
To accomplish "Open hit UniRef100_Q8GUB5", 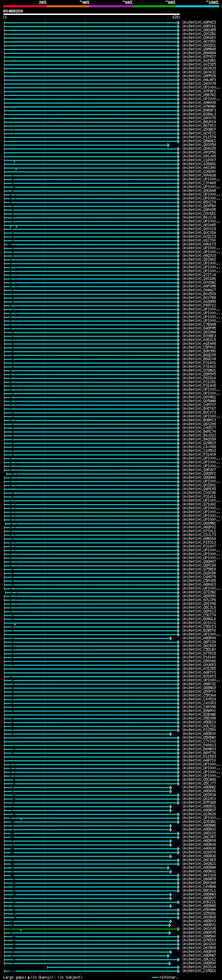I will point(199,30).
